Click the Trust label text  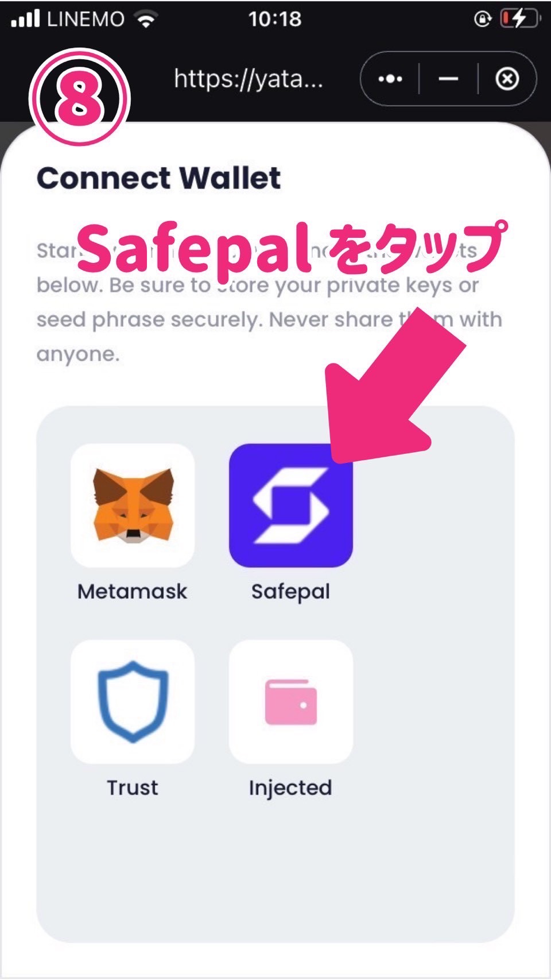[x=133, y=788]
